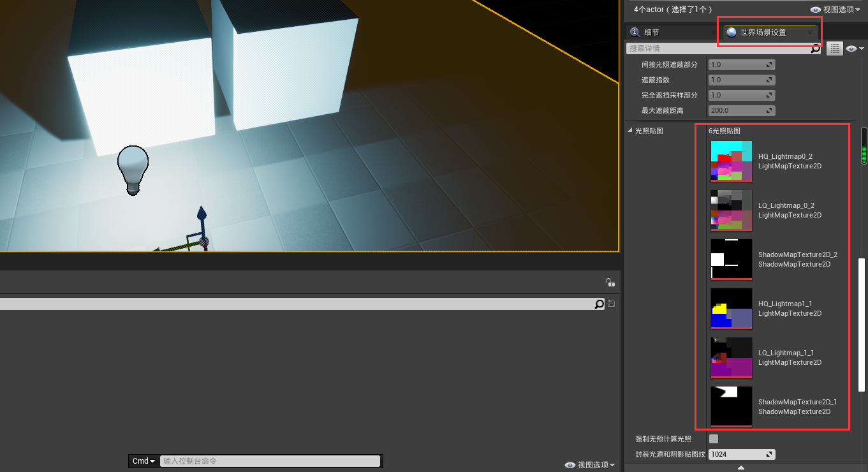This screenshot has height=472, width=868.
Task: Click the magnifier in the 搜索详情 field
Action: pyautogui.click(x=815, y=48)
